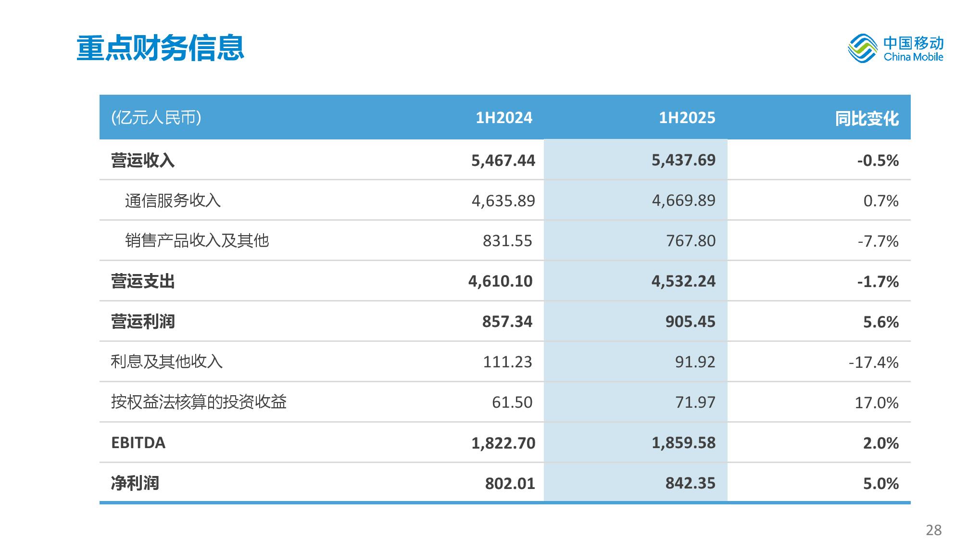
Task: Select the 营运利润 row label
Action: (143, 322)
